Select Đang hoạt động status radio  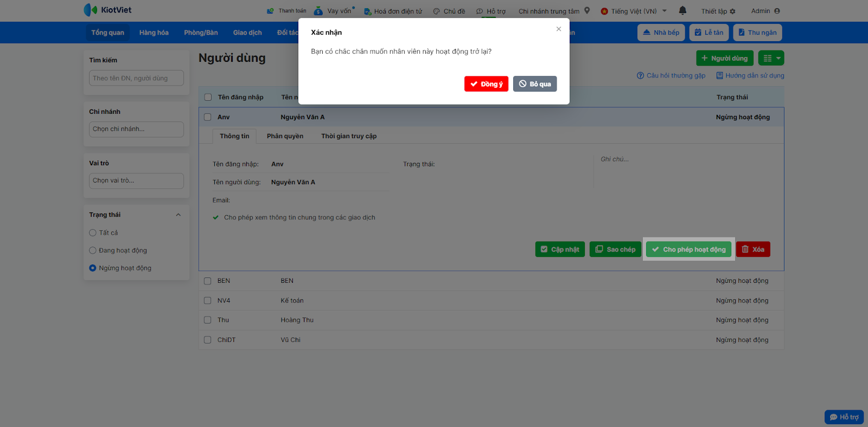[x=93, y=250]
